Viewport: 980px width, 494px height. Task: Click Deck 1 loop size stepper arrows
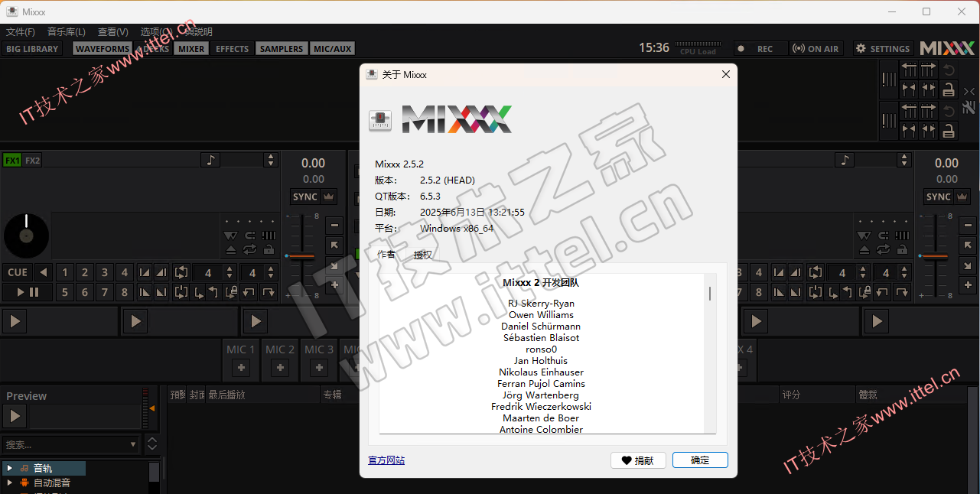230,272
